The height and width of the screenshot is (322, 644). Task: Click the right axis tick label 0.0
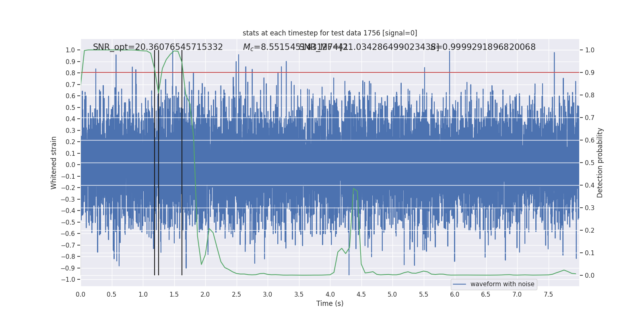tap(590, 276)
